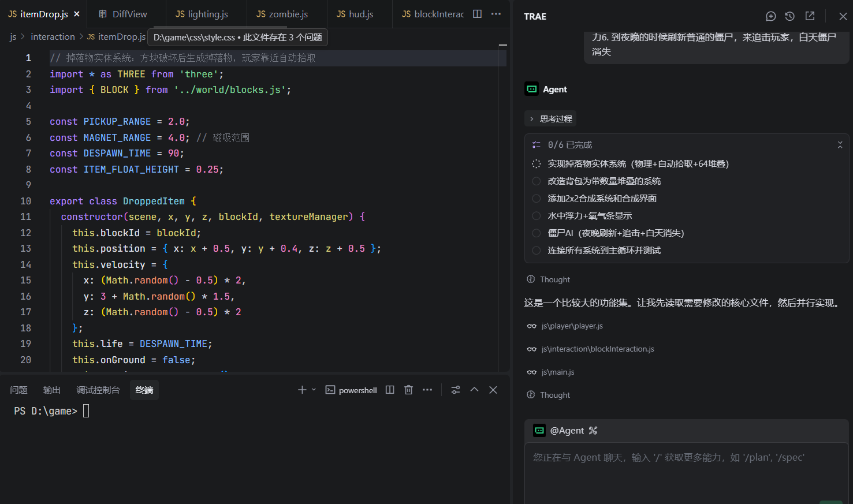Switch to the 问题 panel tab
Screen dimensions: 853x504
18,390
